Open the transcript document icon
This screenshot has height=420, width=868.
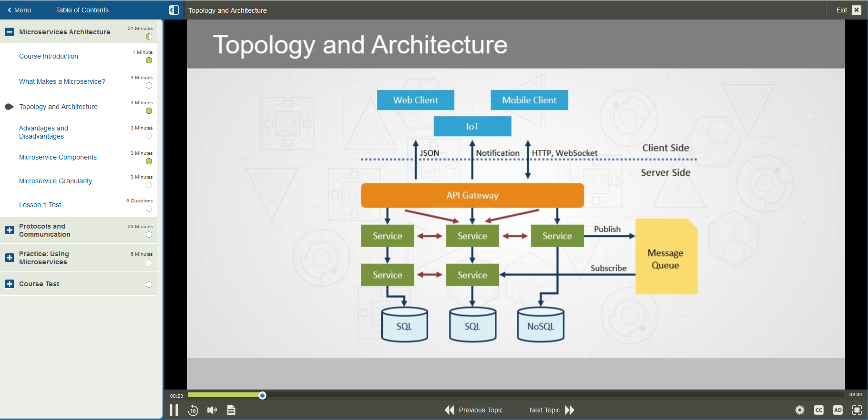pos(231,410)
